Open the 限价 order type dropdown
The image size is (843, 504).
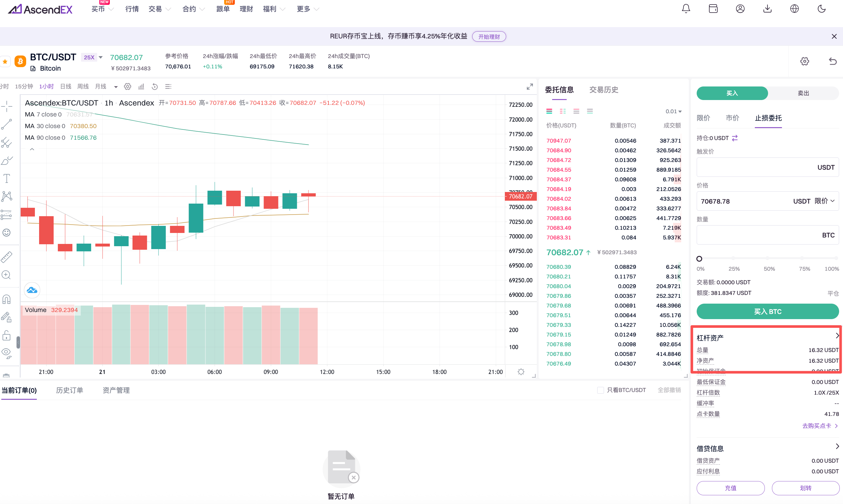(x=824, y=201)
